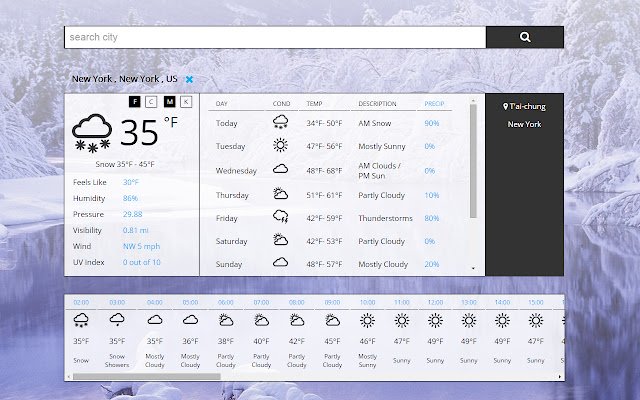Image resolution: width=640 pixels, height=400 pixels.
Task: Focus the search city input field
Action: point(275,37)
